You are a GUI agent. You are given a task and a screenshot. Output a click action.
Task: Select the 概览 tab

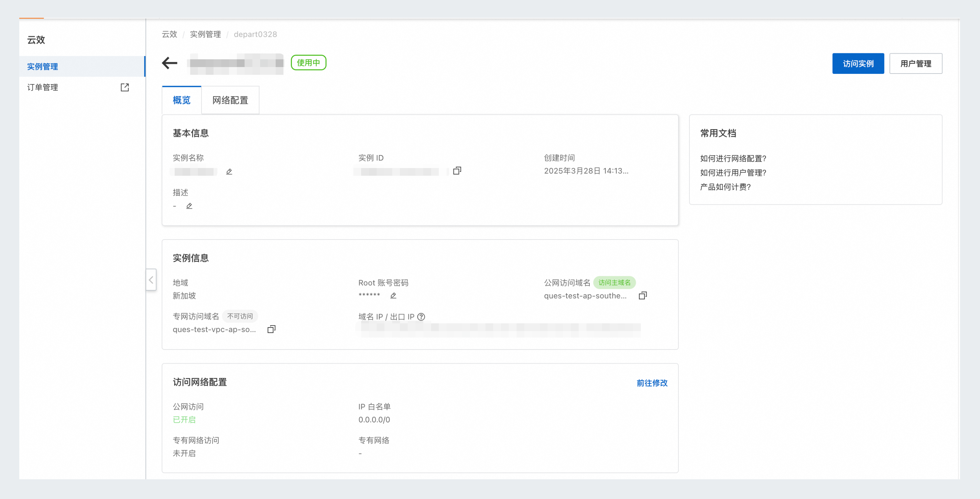tap(182, 100)
